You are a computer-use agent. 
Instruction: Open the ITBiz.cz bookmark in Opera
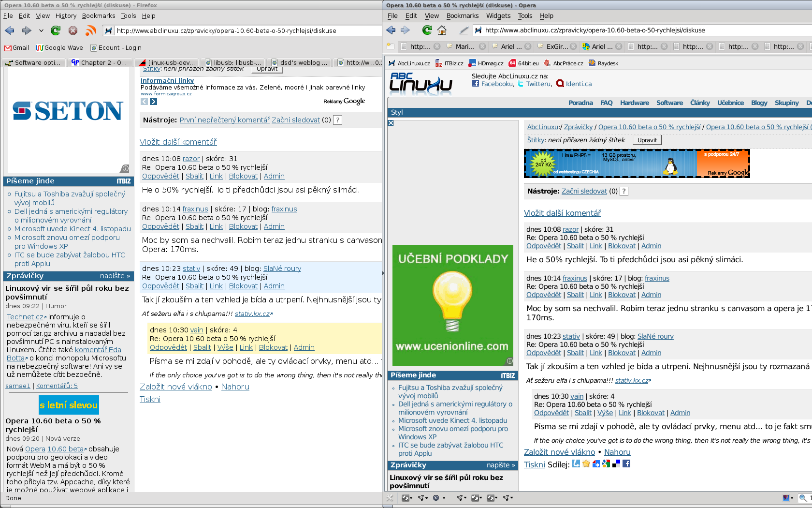coord(449,63)
